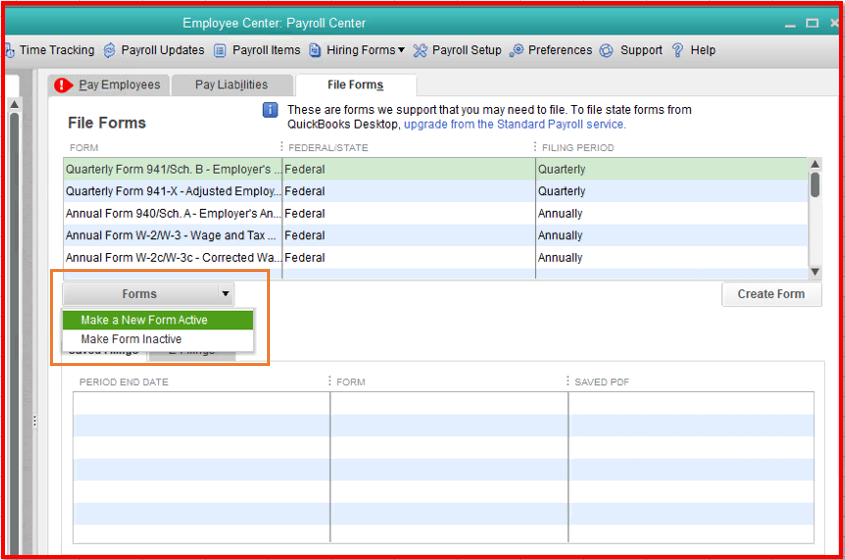The image size is (845, 560).
Task: Open Support
Action: pyautogui.click(x=641, y=50)
